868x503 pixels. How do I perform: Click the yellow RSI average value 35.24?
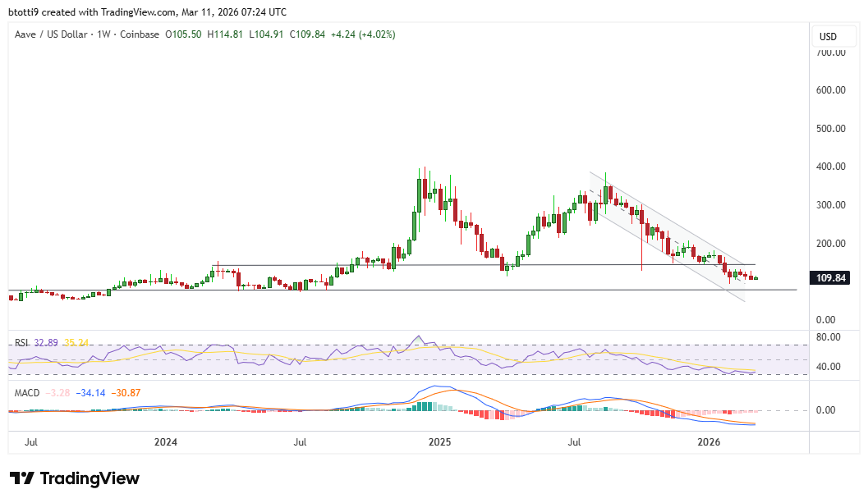[x=76, y=343]
